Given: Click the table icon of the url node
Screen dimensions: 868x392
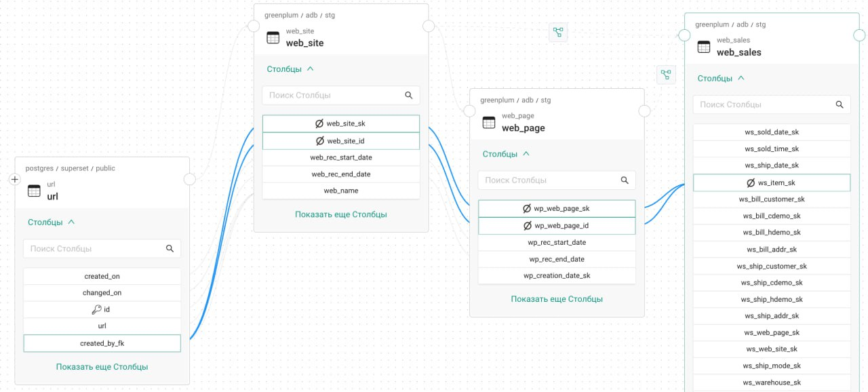Looking at the screenshot, I should [34, 191].
